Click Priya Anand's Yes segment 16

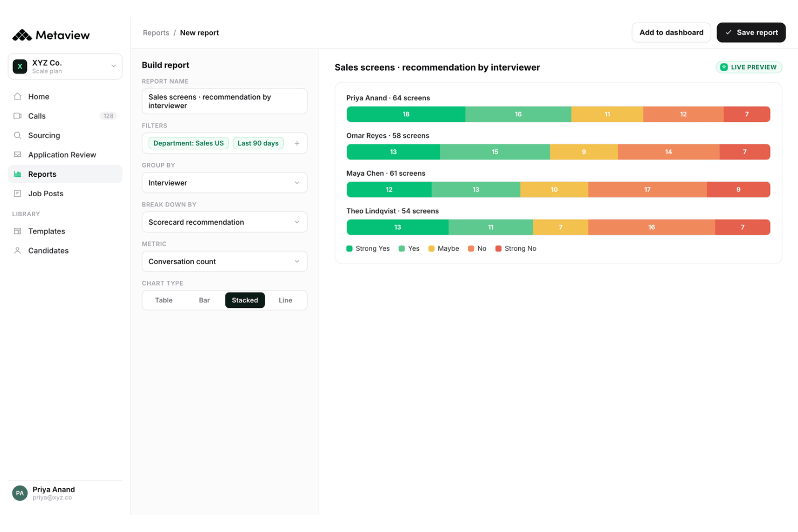[x=518, y=114]
